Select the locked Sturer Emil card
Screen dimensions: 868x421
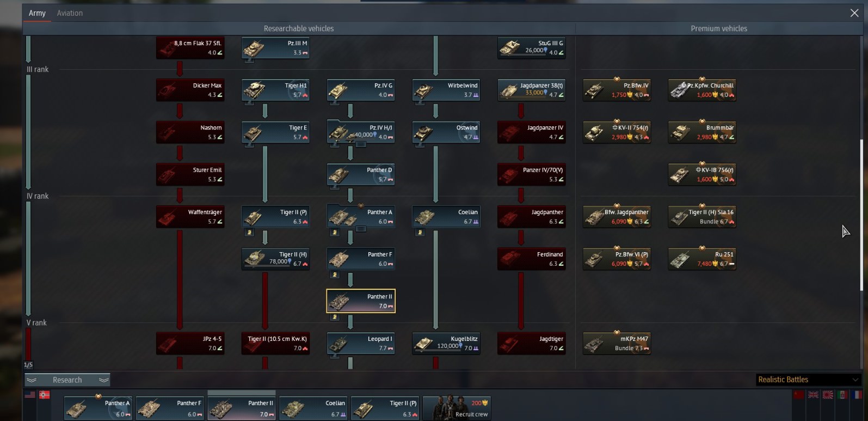tap(190, 174)
